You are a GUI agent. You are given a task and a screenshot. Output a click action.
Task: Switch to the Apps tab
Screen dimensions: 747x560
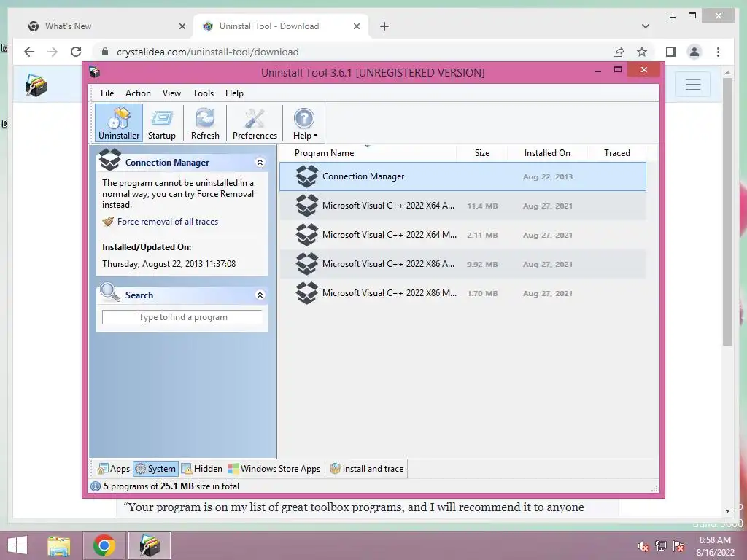tap(113, 469)
